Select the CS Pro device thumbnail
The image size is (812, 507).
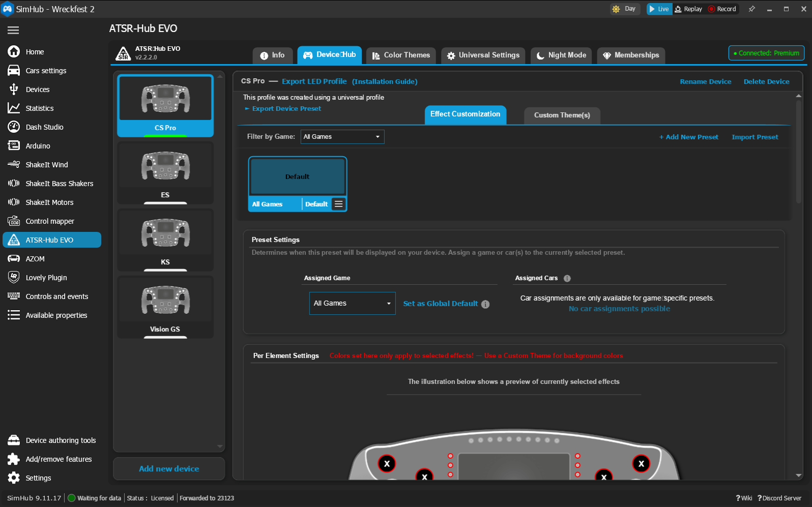click(165, 106)
